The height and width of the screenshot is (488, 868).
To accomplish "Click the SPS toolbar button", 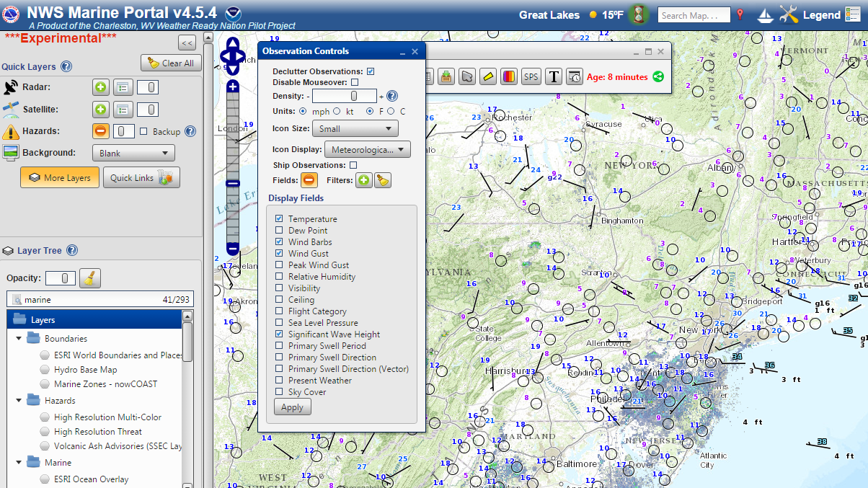I will [x=531, y=76].
